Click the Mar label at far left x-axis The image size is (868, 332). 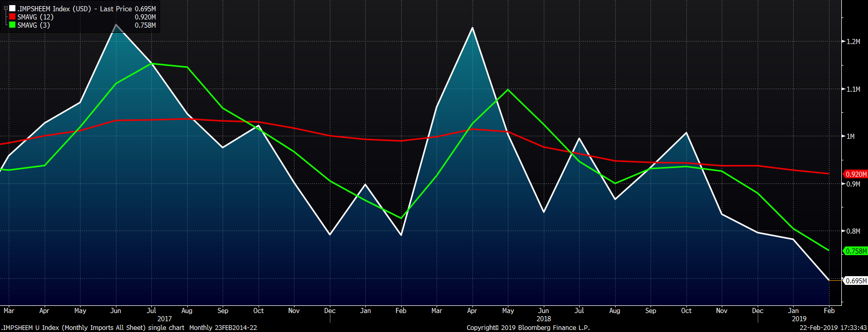(x=9, y=310)
